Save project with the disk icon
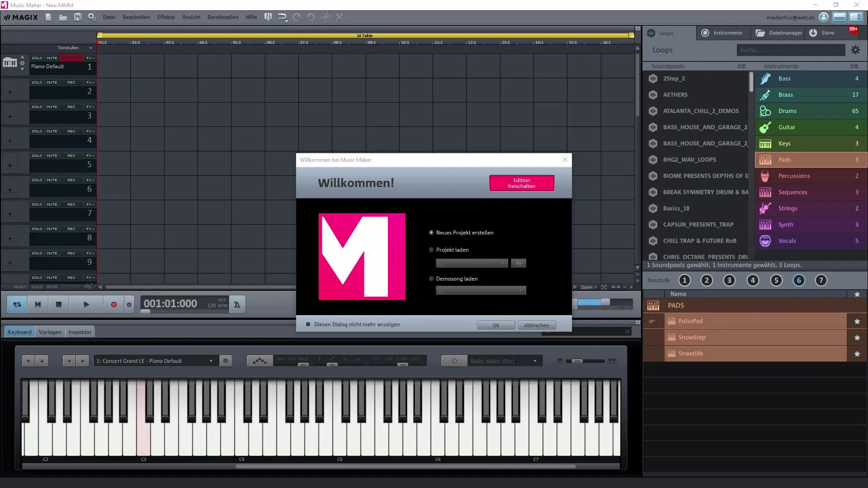The height and width of the screenshot is (488, 868). (x=77, y=17)
